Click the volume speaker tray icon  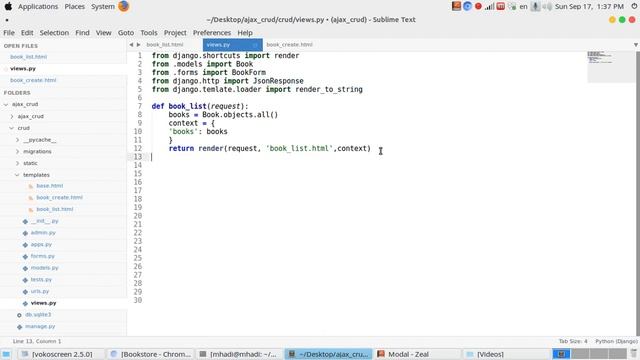(547, 7)
